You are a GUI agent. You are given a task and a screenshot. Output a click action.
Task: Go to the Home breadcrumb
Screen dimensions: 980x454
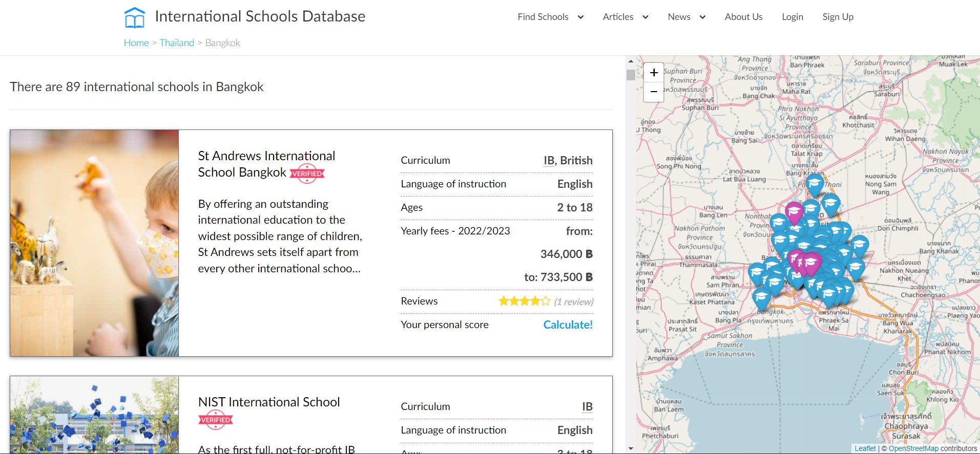pyautogui.click(x=136, y=42)
